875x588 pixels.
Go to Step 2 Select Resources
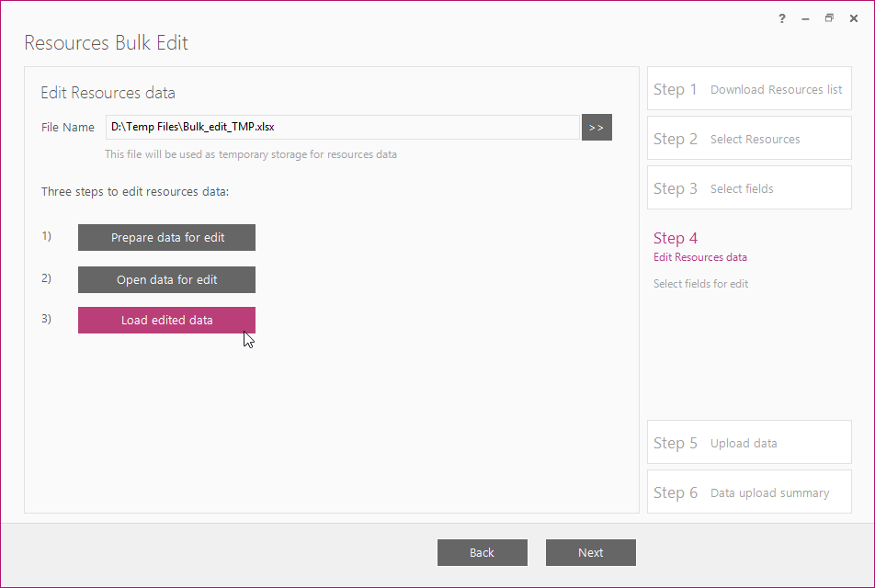click(749, 139)
